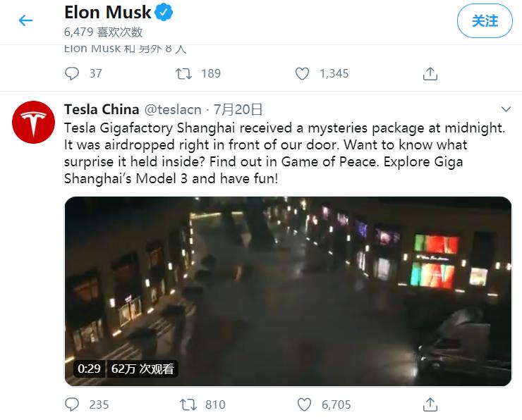Open the Tesla China account name link
The image size is (522, 420).
[101, 109]
